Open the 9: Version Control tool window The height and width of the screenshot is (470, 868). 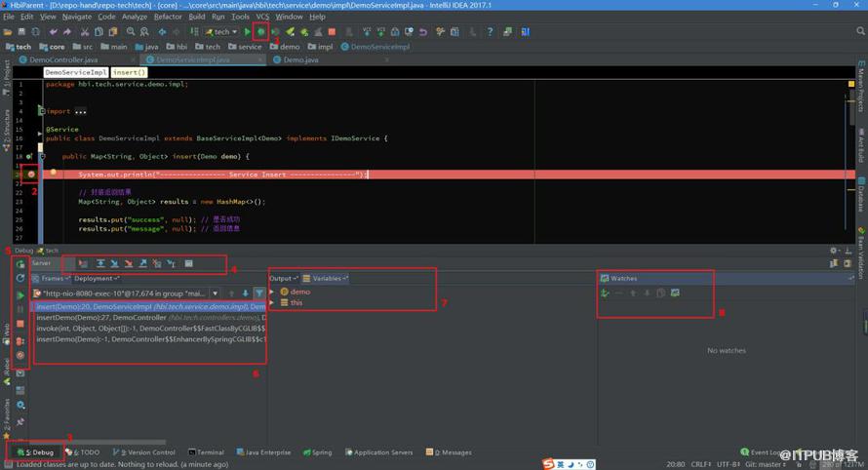click(144, 452)
